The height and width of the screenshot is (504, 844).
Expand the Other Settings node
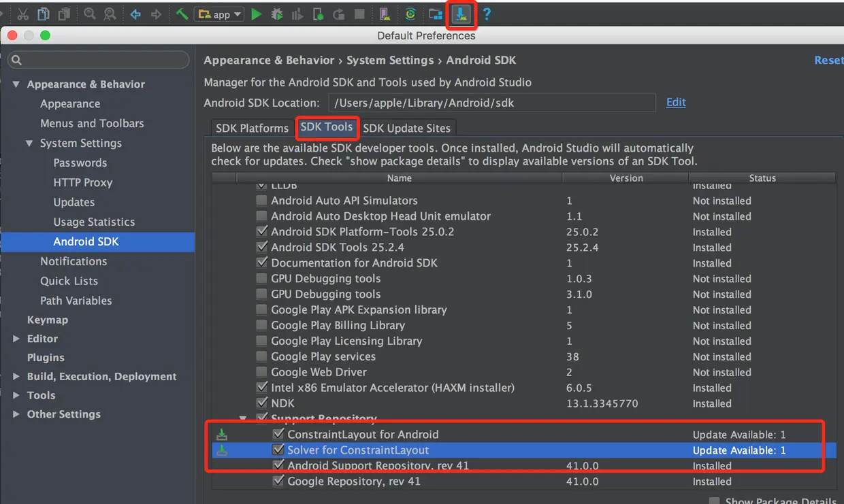tap(16, 414)
